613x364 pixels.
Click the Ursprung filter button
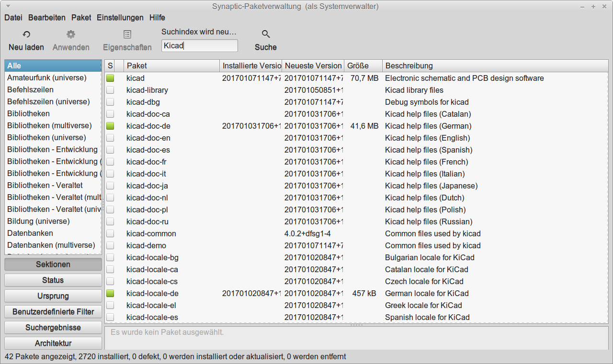coord(53,296)
